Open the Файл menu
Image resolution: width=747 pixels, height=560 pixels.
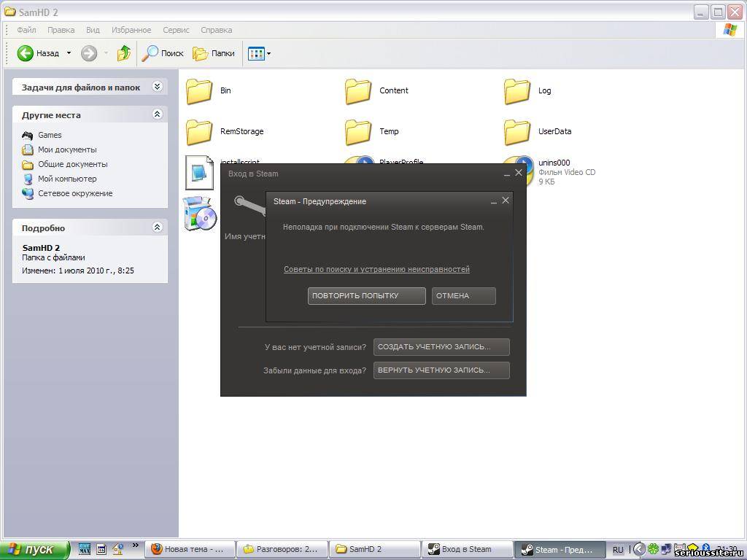[x=27, y=30]
